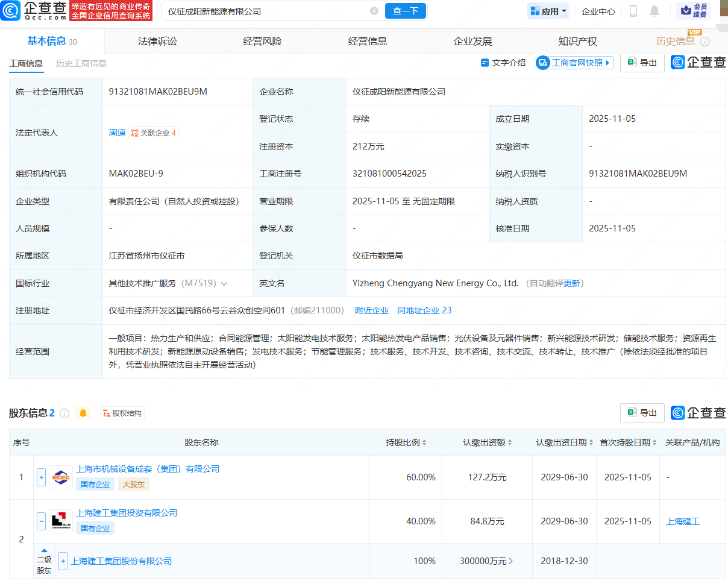Open the 上海建工 related product link
This screenshot has height=581, width=728.
[683, 521]
